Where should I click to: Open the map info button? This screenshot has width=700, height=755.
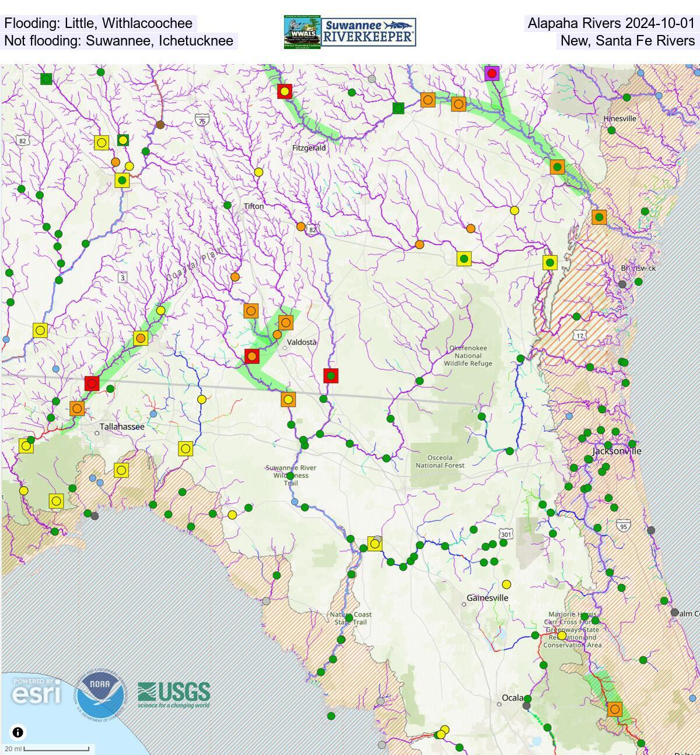point(18,732)
